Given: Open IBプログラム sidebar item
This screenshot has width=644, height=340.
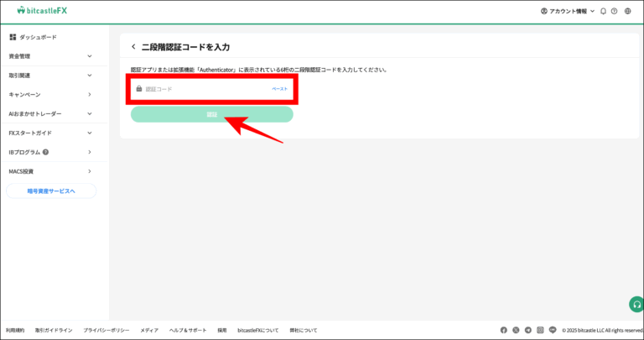Looking at the screenshot, I should pyautogui.click(x=51, y=152).
